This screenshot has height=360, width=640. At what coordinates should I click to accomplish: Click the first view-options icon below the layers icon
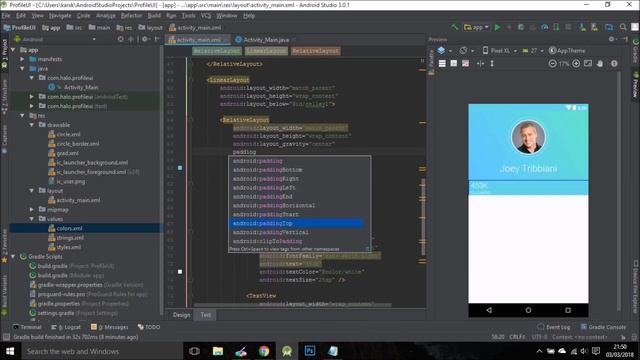click(442, 64)
